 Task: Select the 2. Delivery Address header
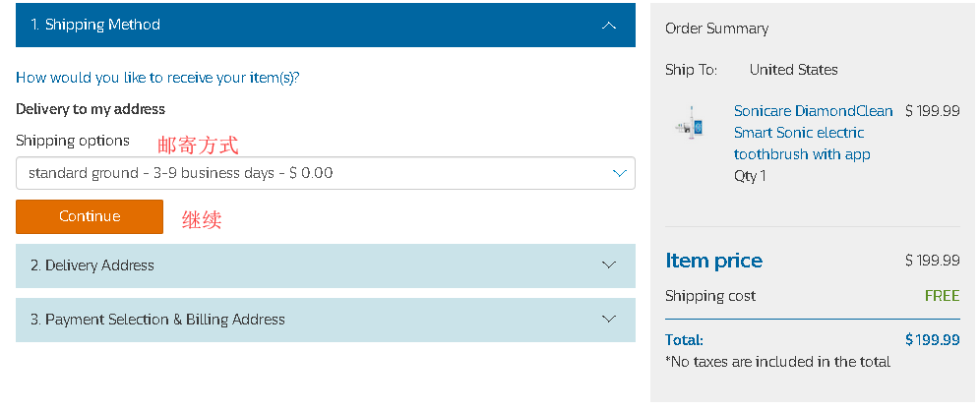(326, 266)
